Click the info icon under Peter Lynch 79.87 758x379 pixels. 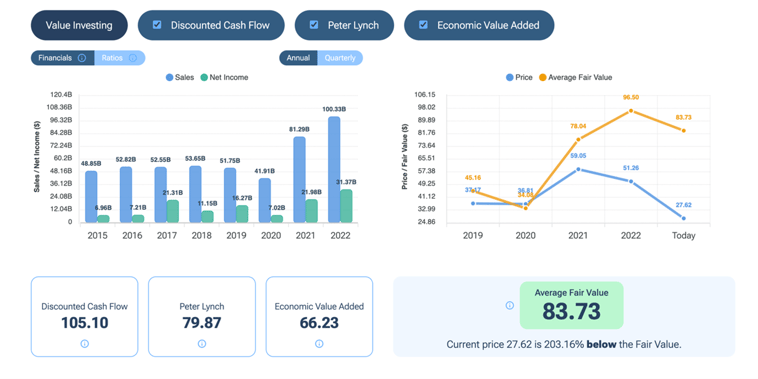202,344
